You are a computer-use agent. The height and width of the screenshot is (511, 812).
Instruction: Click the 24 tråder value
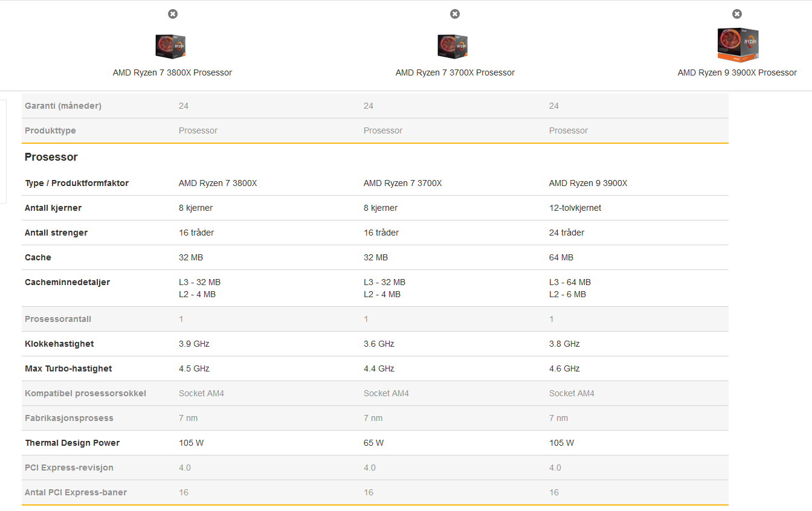click(567, 233)
